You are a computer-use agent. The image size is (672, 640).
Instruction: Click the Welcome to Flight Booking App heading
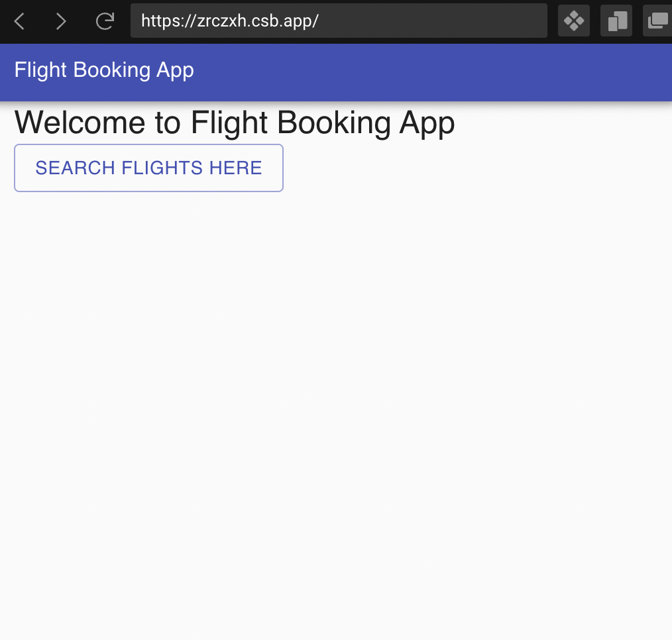click(234, 123)
